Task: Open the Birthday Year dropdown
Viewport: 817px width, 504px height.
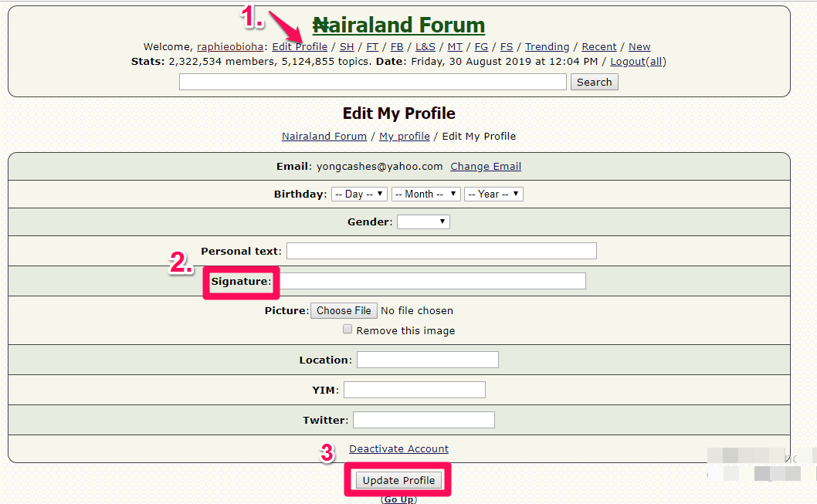Action: pos(493,194)
